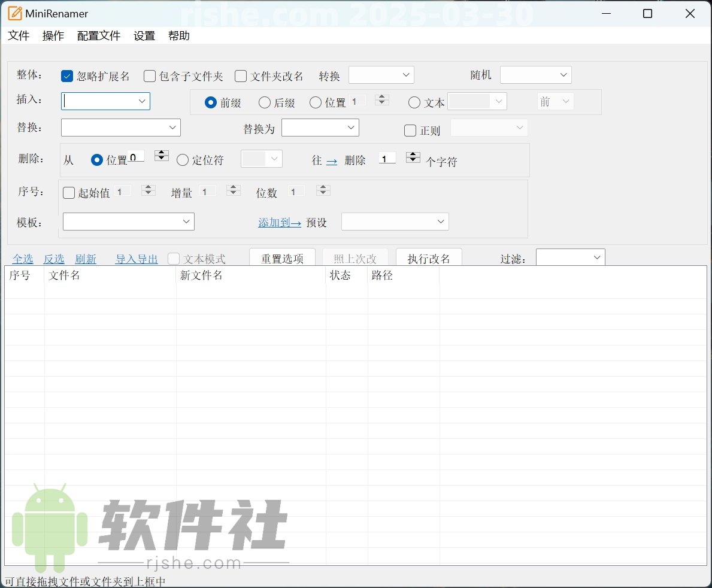Viewport: 712px width, 588px height.
Task: Click the 起始值 stepper arrows
Action: pyautogui.click(x=149, y=190)
